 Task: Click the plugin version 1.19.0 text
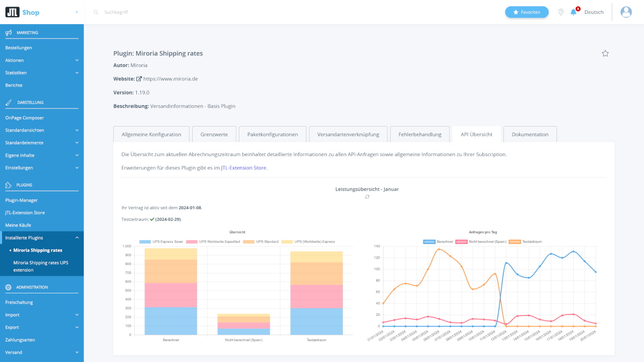[x=142, y=92]
